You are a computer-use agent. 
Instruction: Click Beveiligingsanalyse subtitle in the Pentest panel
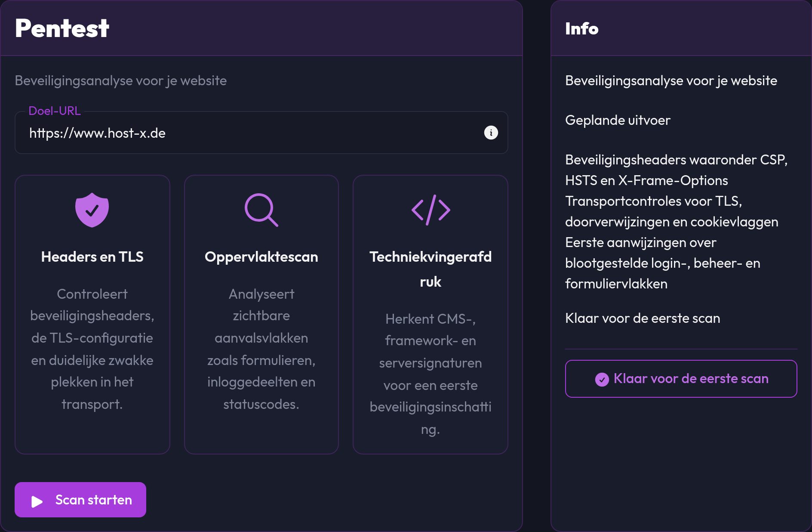pyautogui.click(x=121, y=80)
